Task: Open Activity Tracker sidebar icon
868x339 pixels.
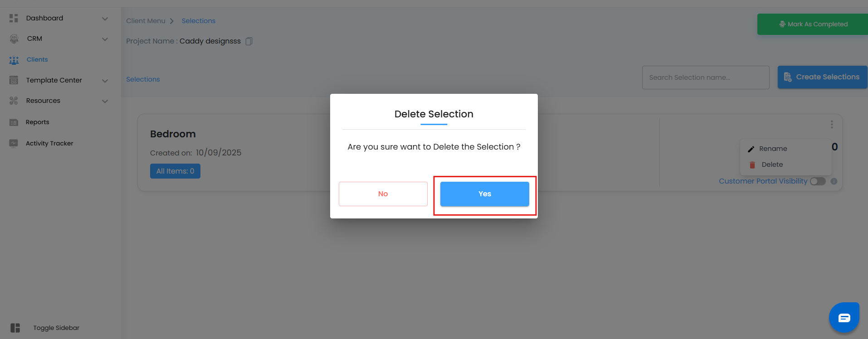Action: pyautogui.click(x=14, y=143)
